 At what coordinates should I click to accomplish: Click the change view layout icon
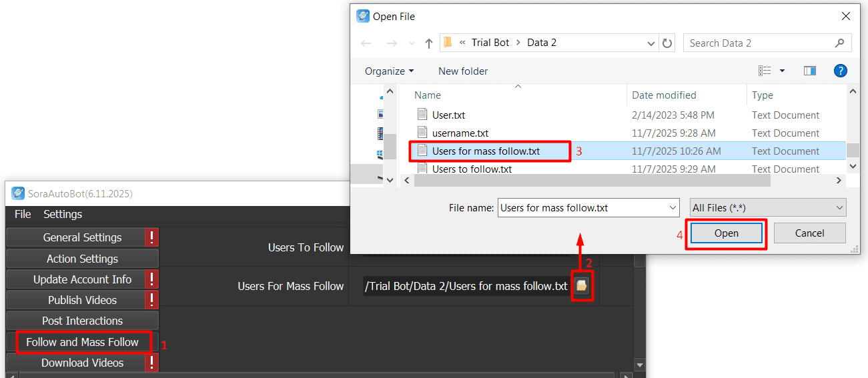tap(765, 71)
